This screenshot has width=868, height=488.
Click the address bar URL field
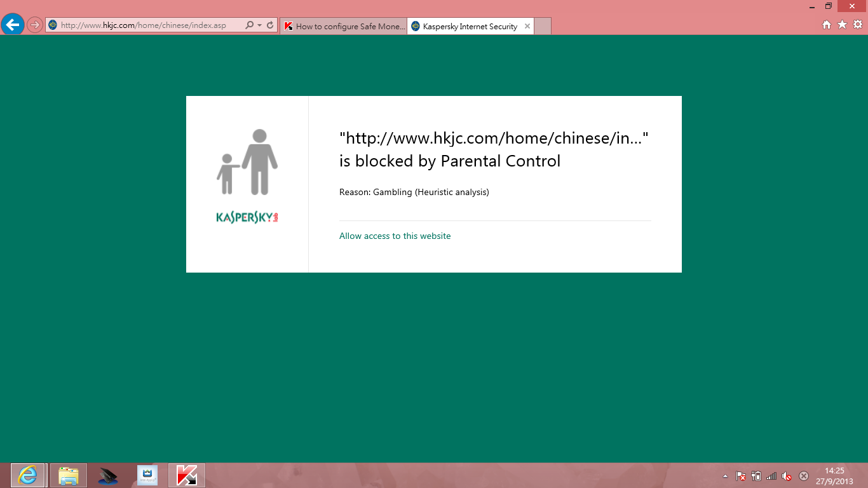146,25
